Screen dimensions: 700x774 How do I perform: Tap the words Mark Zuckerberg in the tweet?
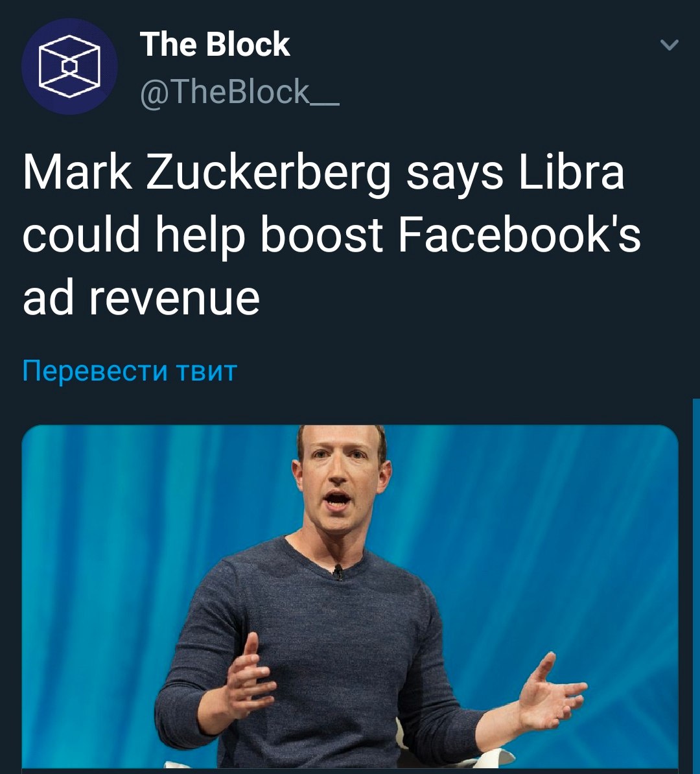[207, 173]
